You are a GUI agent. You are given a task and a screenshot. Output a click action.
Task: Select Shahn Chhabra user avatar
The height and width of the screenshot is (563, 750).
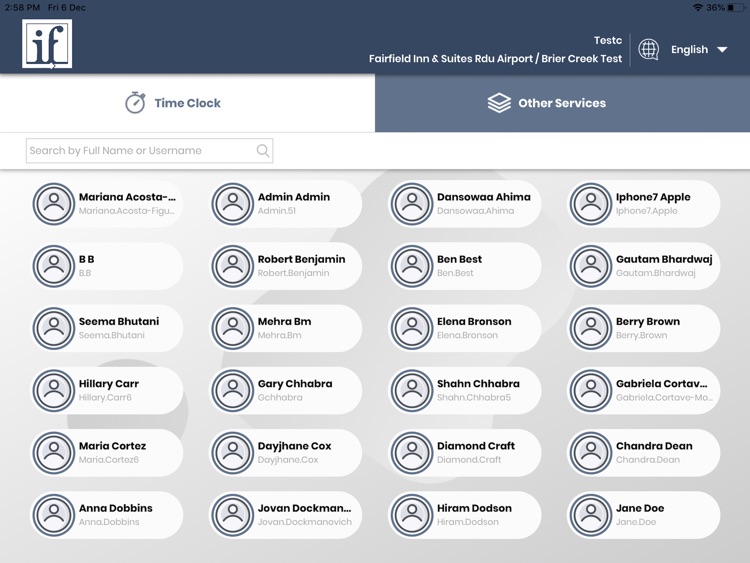[x=412, y=390]
